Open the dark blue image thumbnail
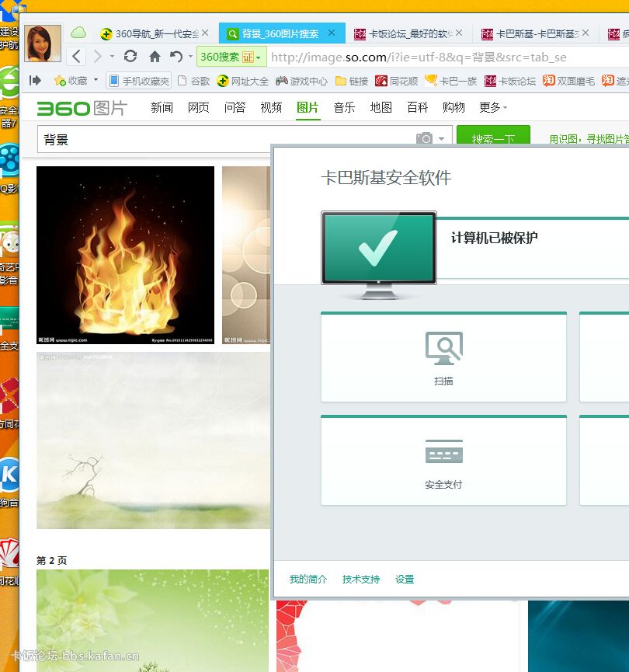The height and width of the screenshot is (672, 629). pos(579,636)
